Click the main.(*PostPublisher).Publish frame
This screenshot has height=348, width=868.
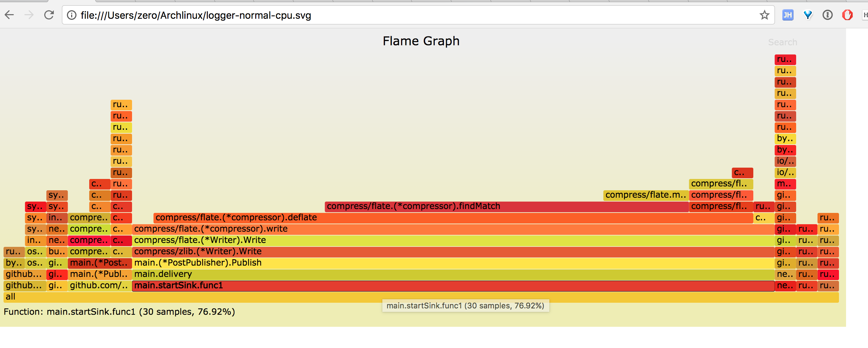(453, 263)
